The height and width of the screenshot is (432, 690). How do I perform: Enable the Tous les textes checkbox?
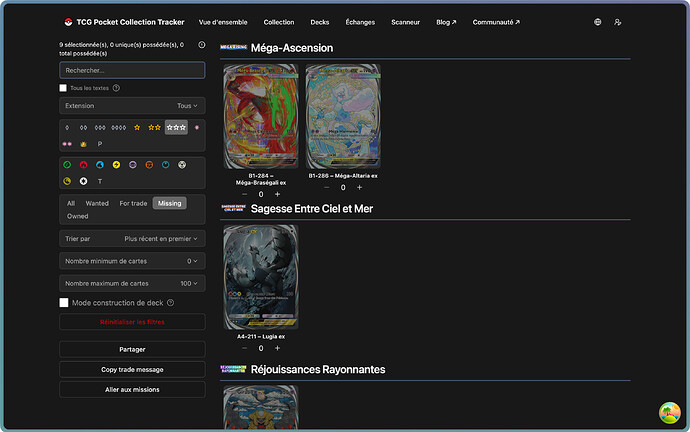[x=63, y=88]
